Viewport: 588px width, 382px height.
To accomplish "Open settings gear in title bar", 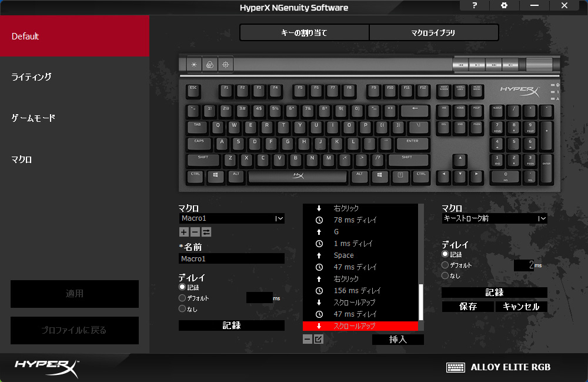I will coord(504,6).
